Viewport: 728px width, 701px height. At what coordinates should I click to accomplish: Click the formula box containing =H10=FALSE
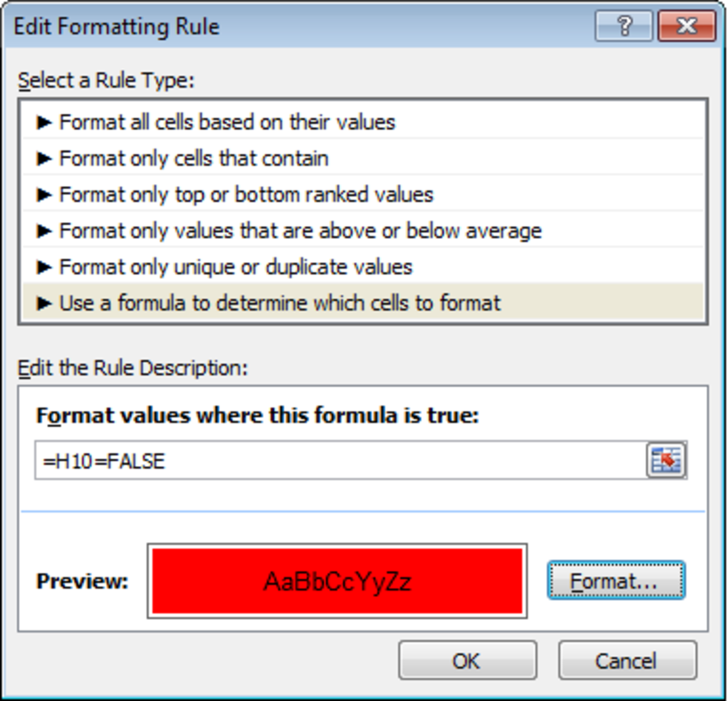click(340, 461)
